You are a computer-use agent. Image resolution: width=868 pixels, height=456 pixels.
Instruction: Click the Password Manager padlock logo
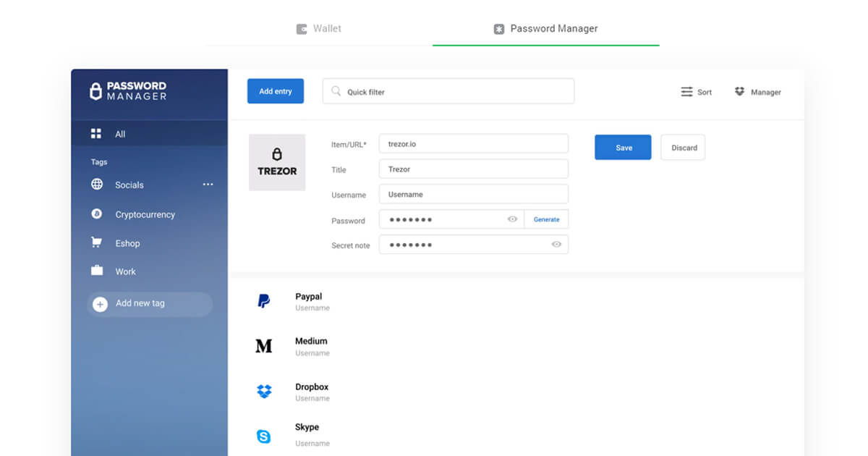coord(96,90)
